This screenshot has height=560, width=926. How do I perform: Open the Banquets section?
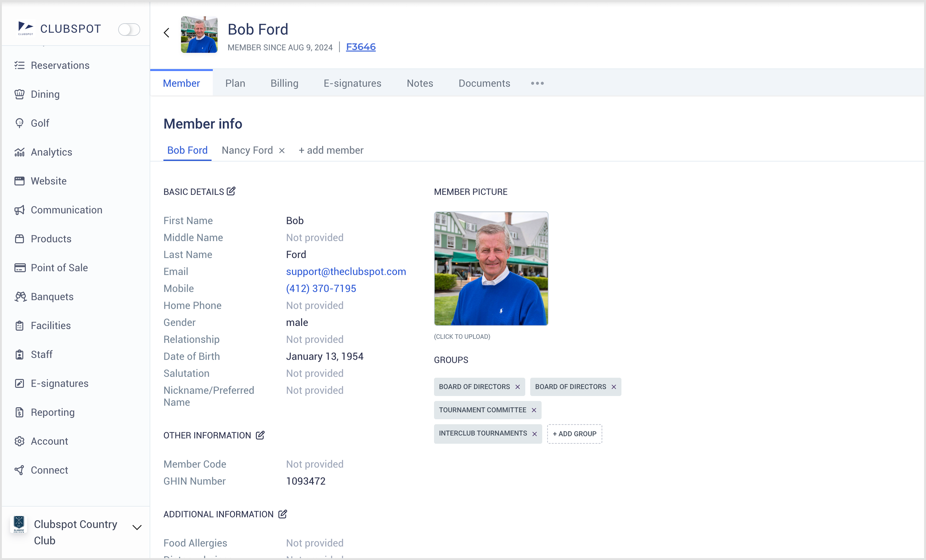click(x=52, y=297)
